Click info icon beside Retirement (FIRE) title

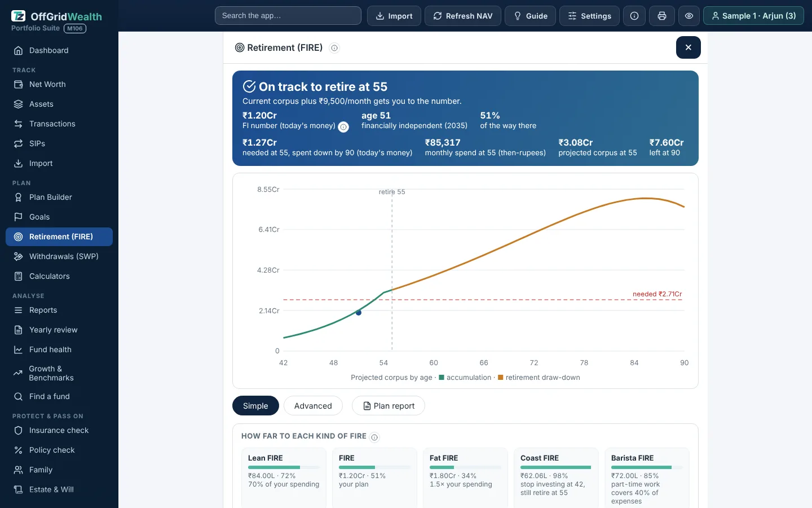pyautogui.click(x=334, y=48)
